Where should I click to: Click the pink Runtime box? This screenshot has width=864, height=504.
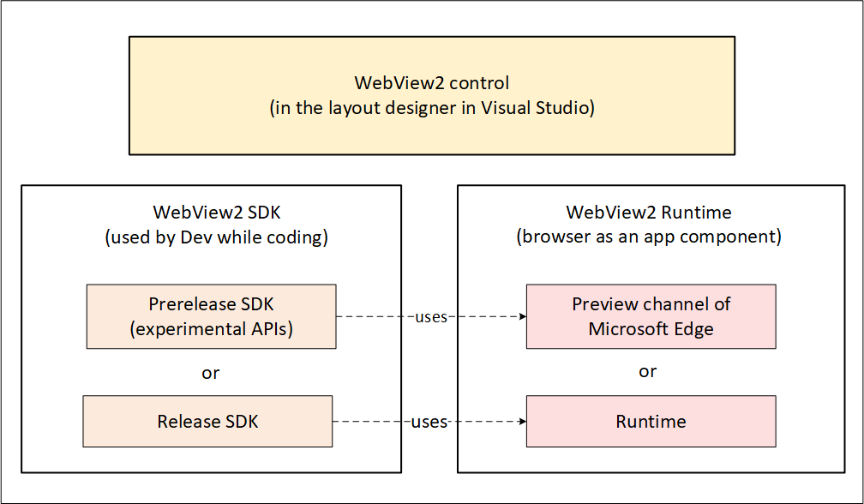pyautogui.click(x=651, y=422)
